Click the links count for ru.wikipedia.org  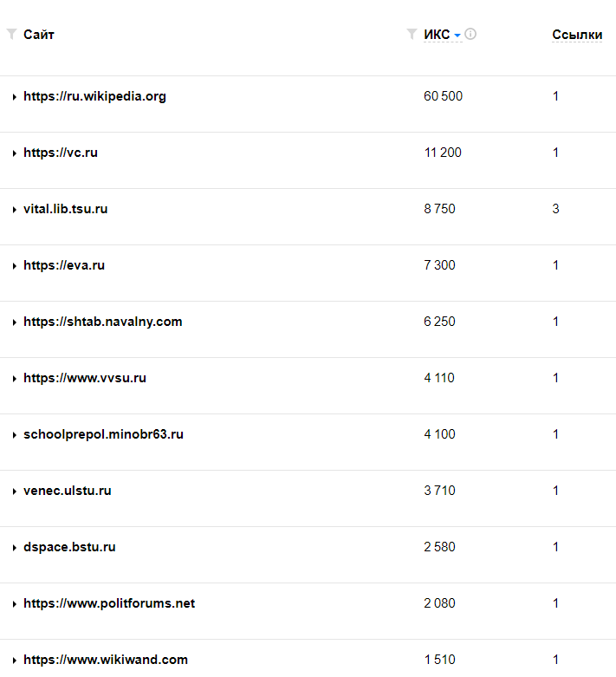click(556, 96)
